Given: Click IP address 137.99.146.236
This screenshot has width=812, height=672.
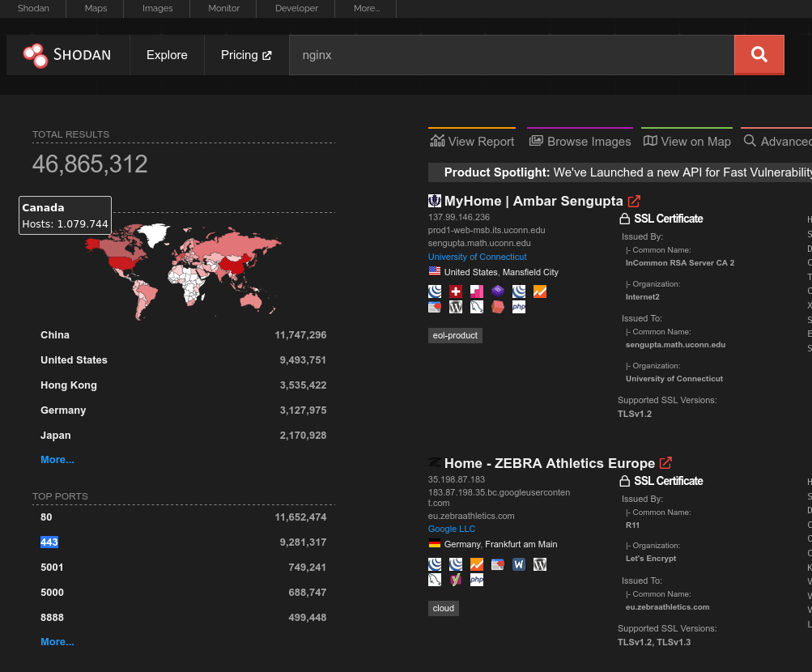Looking at the screenshot, I should pos(459,218).
